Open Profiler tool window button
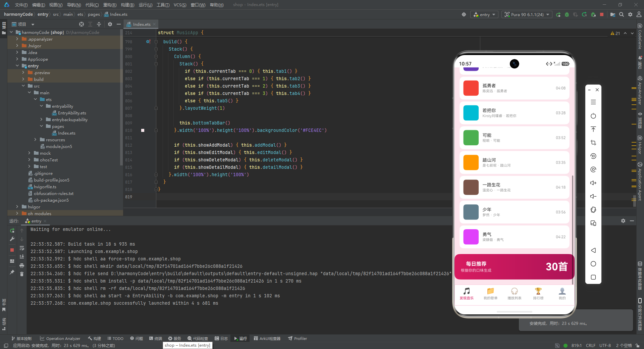Image resolution: width=644 pixels, height=349 pixels. (x=297, y=338)
